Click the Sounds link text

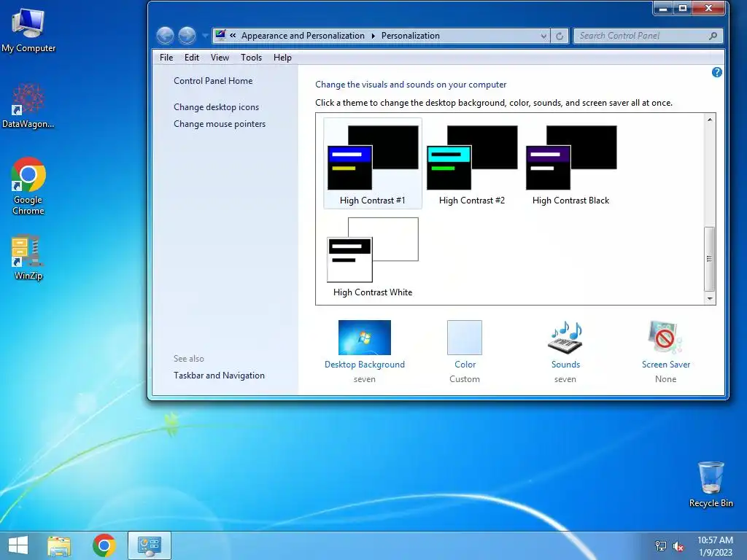565,365
